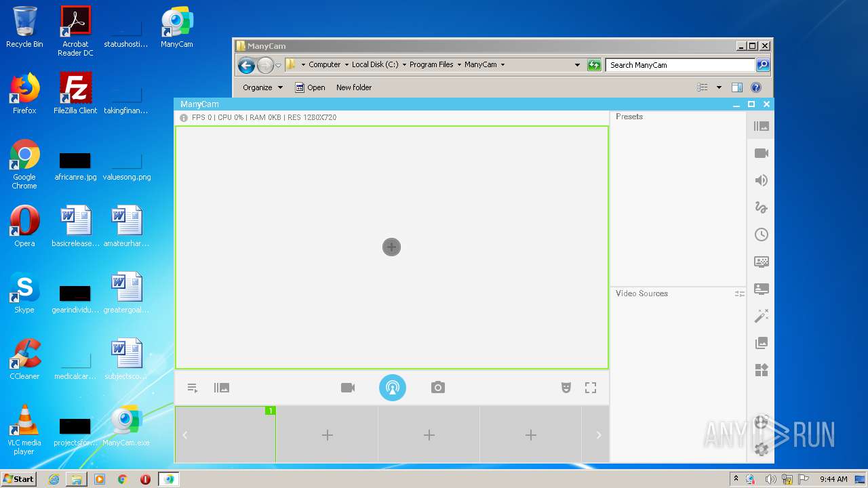Select the Recycle Bin icon
The height and width of the screenshot is (488, 868).
[x=24, y=28]
